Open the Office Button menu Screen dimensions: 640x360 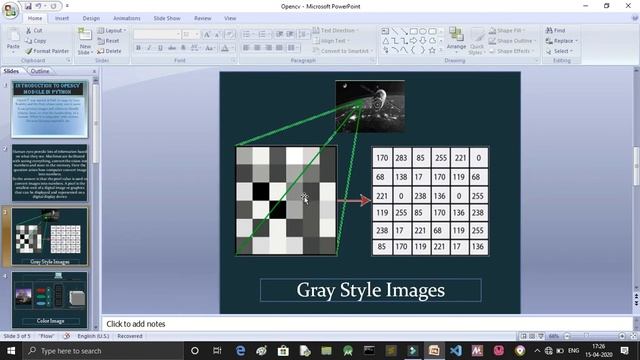coord(10,11)
